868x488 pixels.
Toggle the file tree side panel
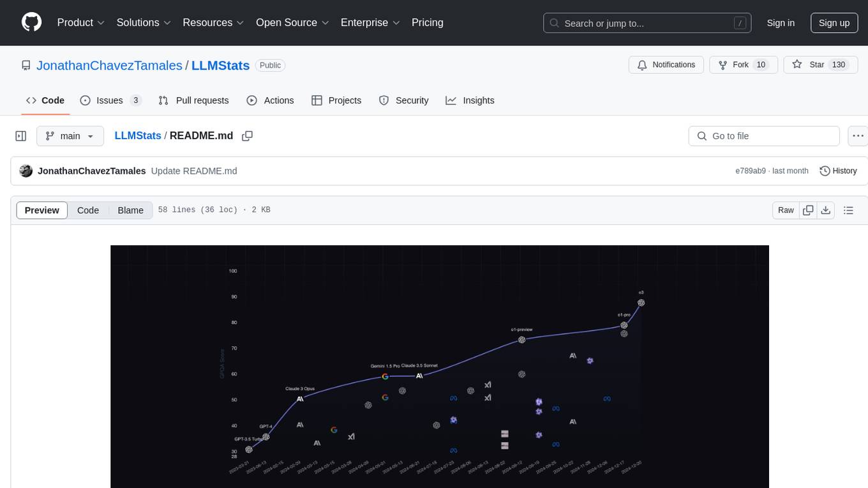[x=21, y=136]
